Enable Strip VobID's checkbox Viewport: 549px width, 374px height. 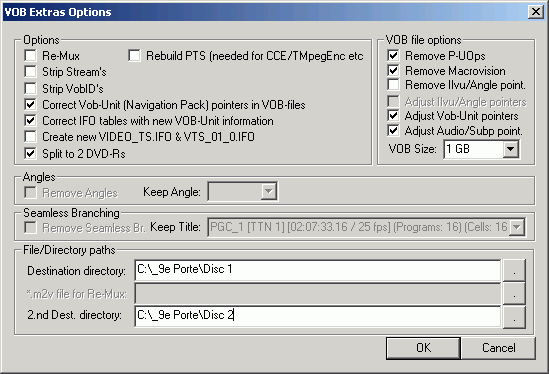click(30, 88)
